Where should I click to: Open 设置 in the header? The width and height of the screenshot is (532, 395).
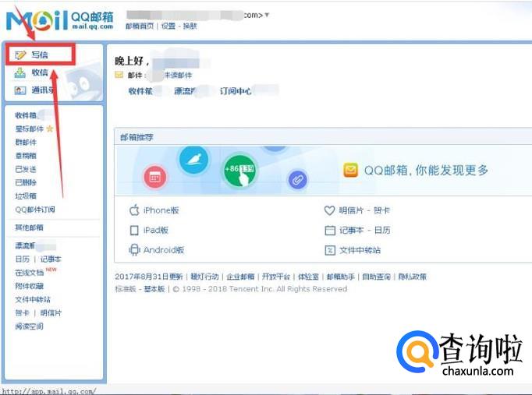pos(168,26)
